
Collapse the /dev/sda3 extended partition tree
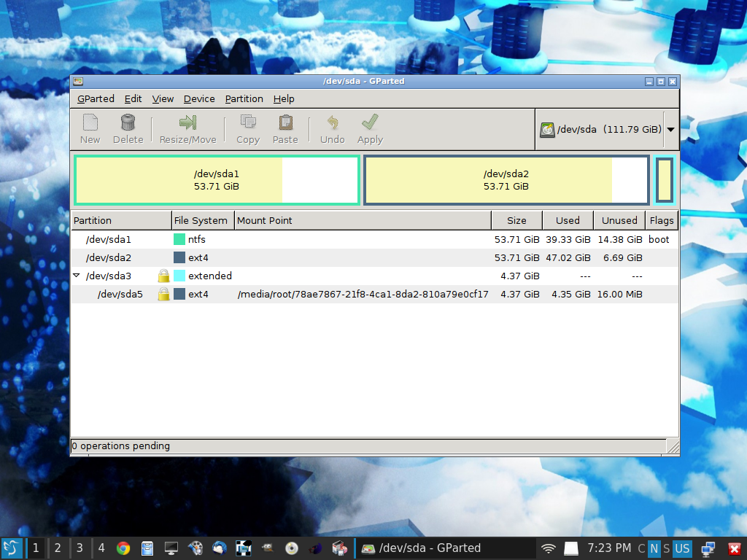[x=76, y=275]
